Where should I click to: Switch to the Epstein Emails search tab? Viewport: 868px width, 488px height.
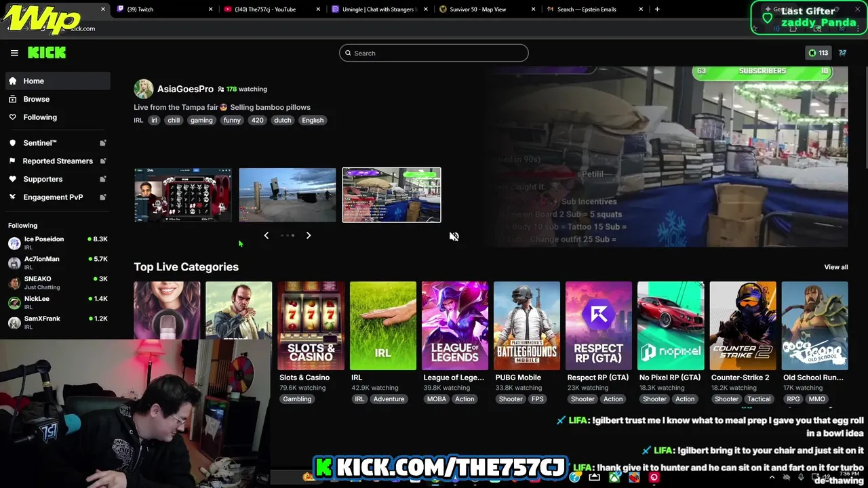pos(595,9)
